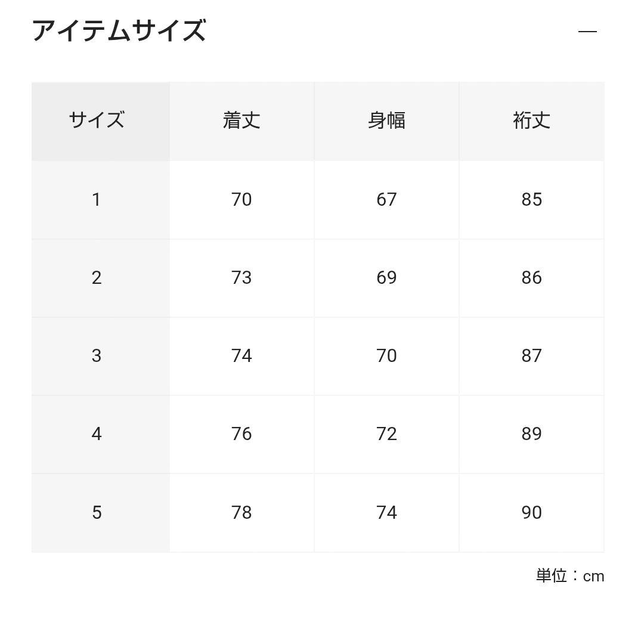Image resolution: width=644 pixels, height=644 pixels.
Task: Click the 身幅 column header
Action: coord(386,120)
